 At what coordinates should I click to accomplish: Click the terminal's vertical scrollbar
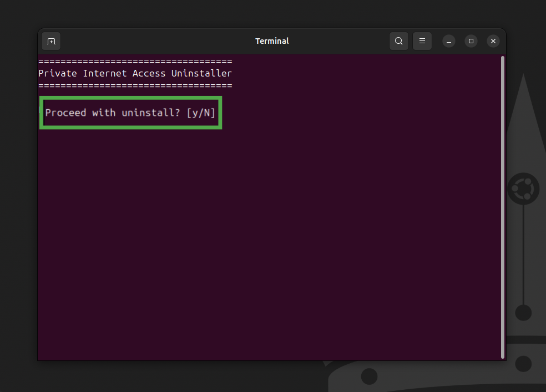503,207
